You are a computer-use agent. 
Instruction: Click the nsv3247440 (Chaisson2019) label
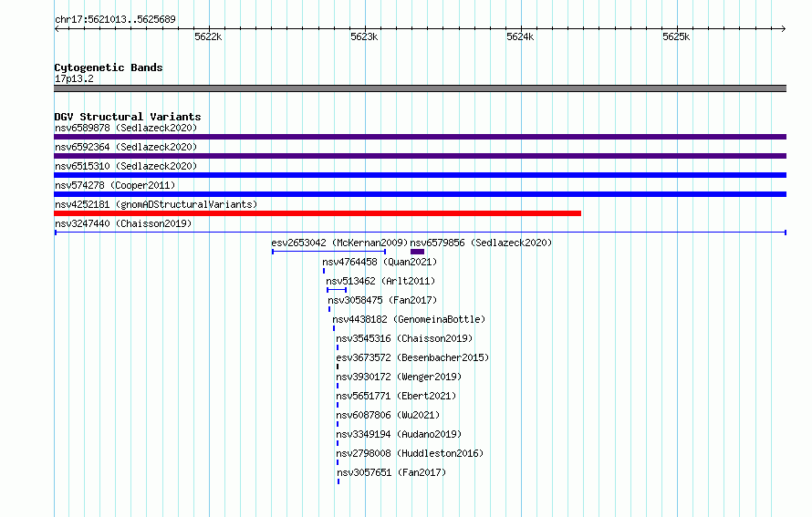(x=123, y=223)
